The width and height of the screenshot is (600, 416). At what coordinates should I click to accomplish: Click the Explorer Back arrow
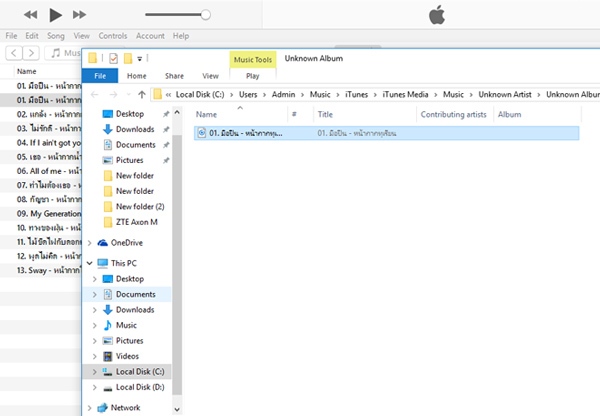tap(95, 95)
